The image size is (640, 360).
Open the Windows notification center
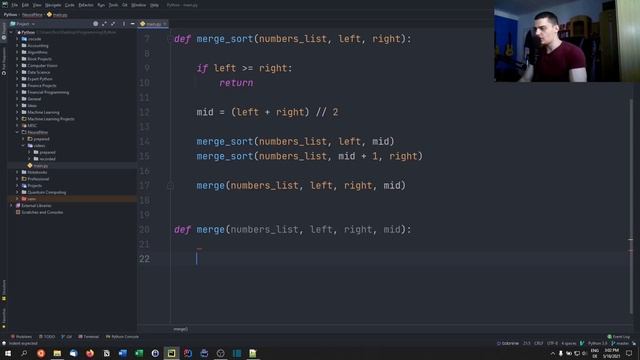pyautogui.click(x=629, y=353)
